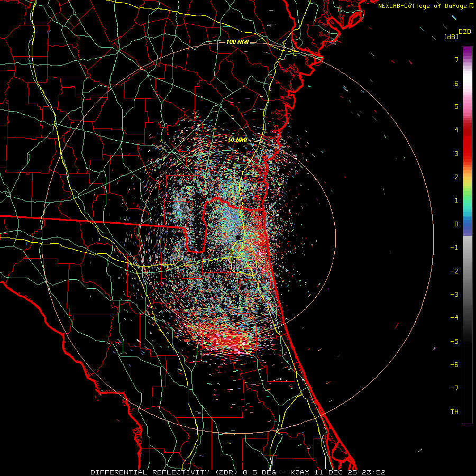Viewport: 476px width, 476px height.
Task: Click the 3 value on color scale
Action: [x=456, y=153]
